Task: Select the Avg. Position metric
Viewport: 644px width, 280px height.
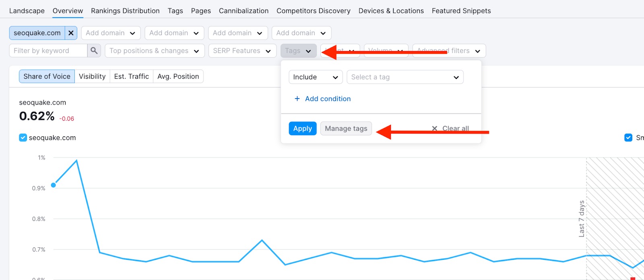Action: (178, 76)
